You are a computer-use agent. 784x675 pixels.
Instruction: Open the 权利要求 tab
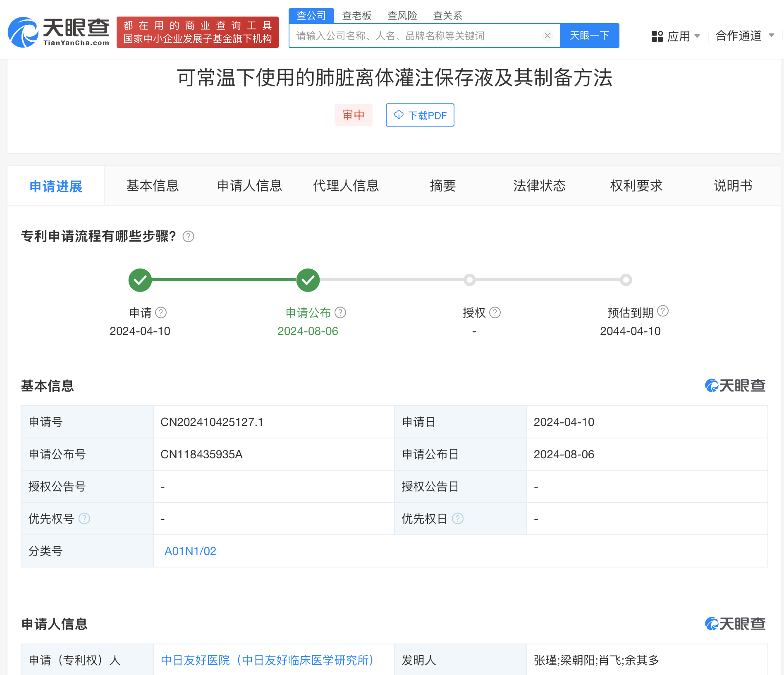click(x=636, y=186)
